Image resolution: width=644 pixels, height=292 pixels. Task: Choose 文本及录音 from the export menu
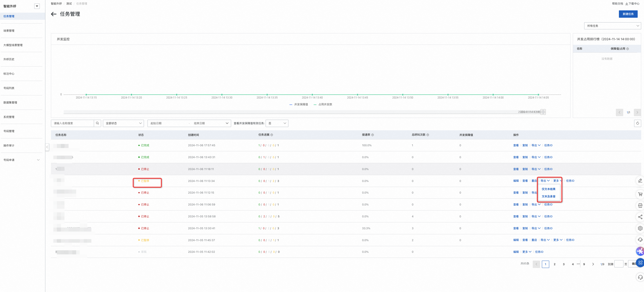548,197
